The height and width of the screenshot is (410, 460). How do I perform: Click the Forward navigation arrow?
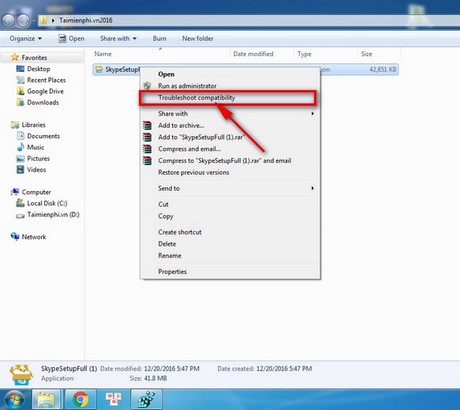point(23,21)
